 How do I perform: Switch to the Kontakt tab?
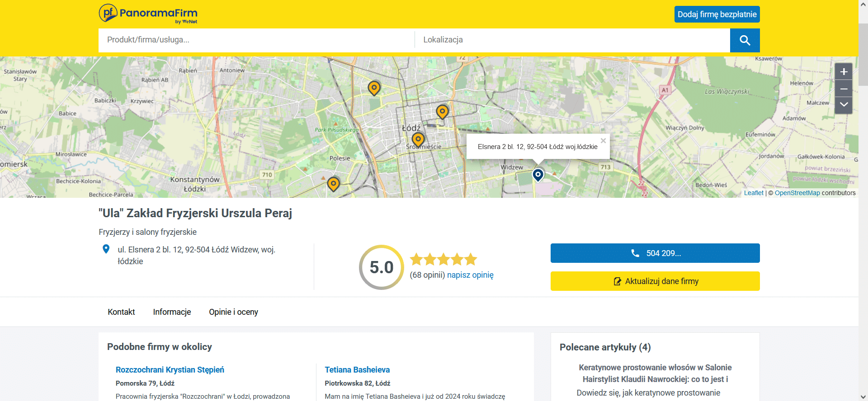click(x=121, y=312)
